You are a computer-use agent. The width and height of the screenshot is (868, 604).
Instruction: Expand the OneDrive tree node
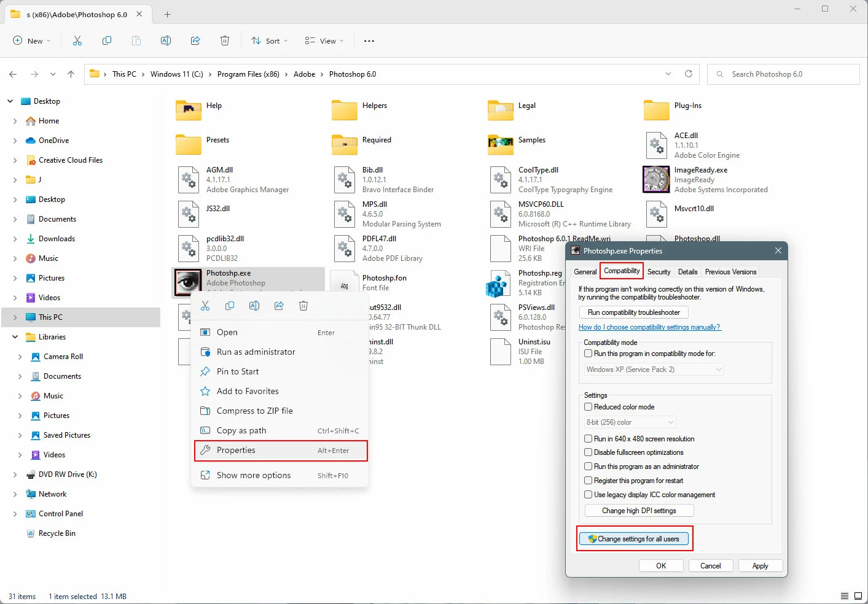(15, 141)
